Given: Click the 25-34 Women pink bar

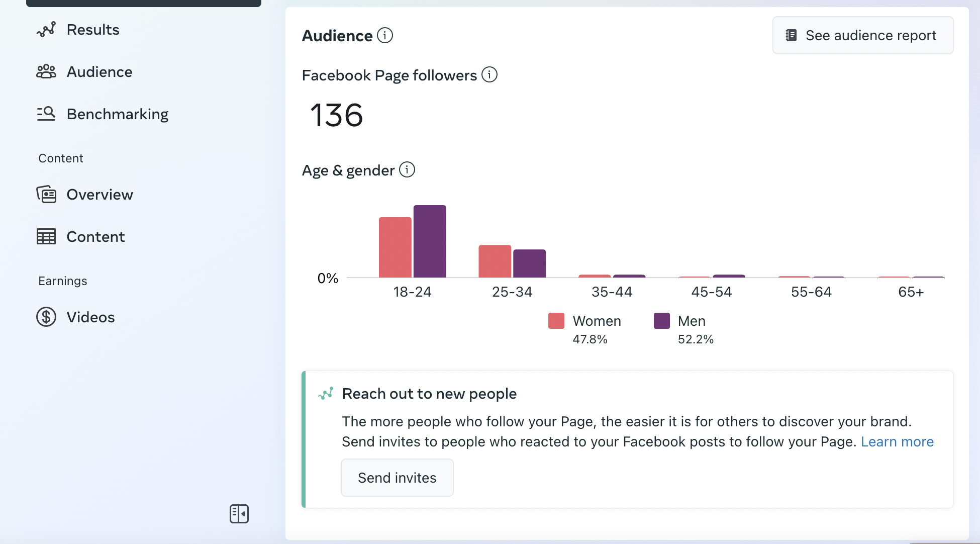Looking at the screenshot, I should [x=495, y=261].
